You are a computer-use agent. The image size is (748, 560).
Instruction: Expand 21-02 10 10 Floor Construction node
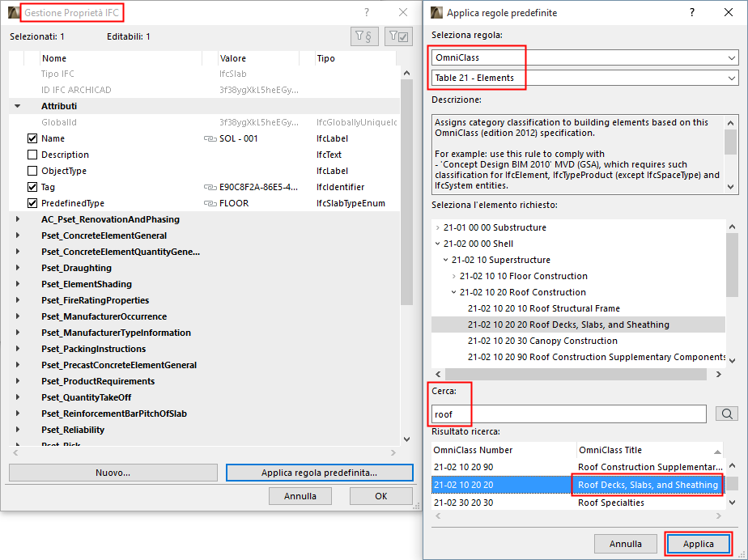click(x=453, y=276)
